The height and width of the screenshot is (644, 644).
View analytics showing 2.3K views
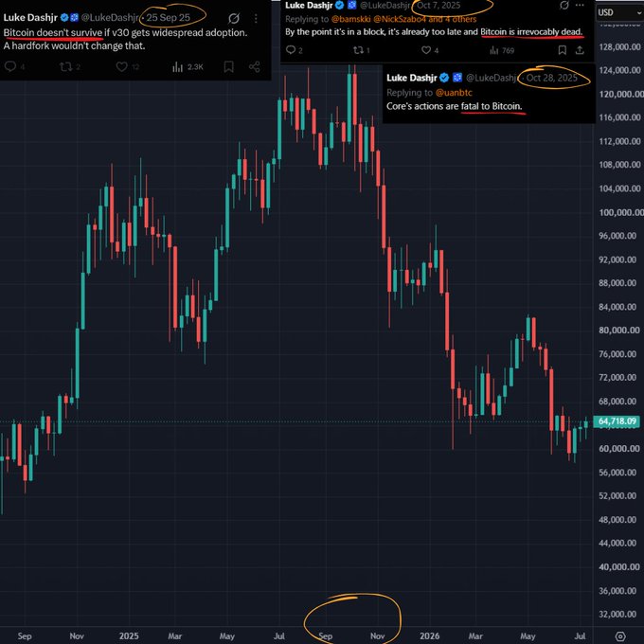(x=188, y=67)
